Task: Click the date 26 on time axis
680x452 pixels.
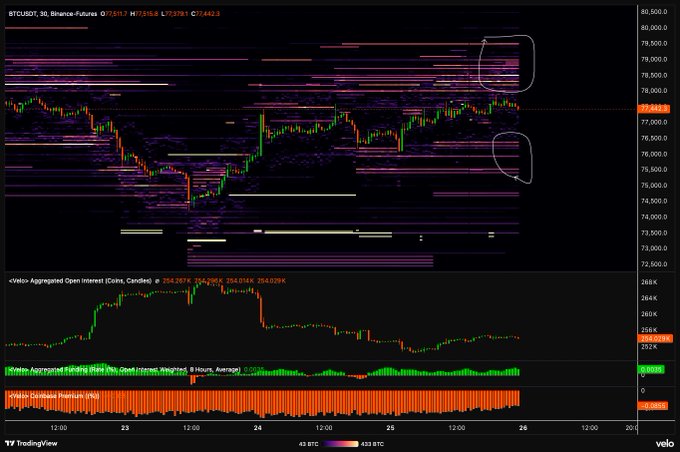Action: (523, 428)
